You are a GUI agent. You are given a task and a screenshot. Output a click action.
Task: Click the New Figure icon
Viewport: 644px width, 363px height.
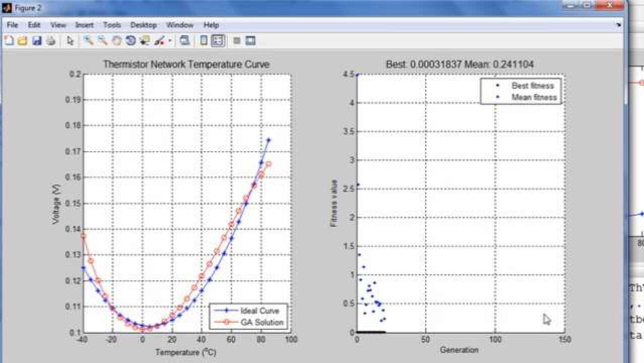coord(9,41)
